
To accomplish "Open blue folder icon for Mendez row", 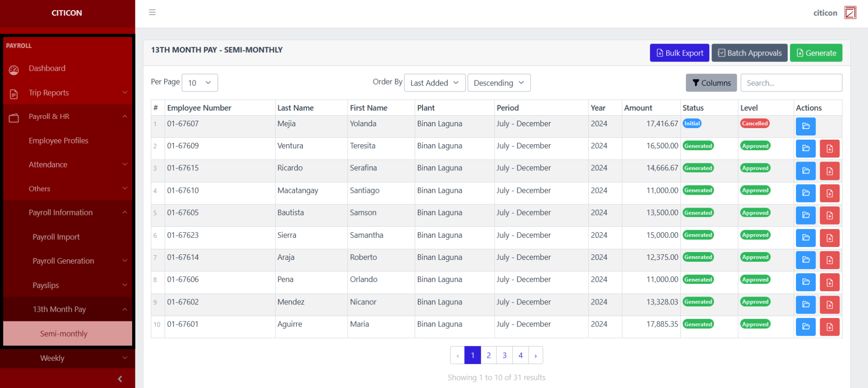I will (805, 304).
